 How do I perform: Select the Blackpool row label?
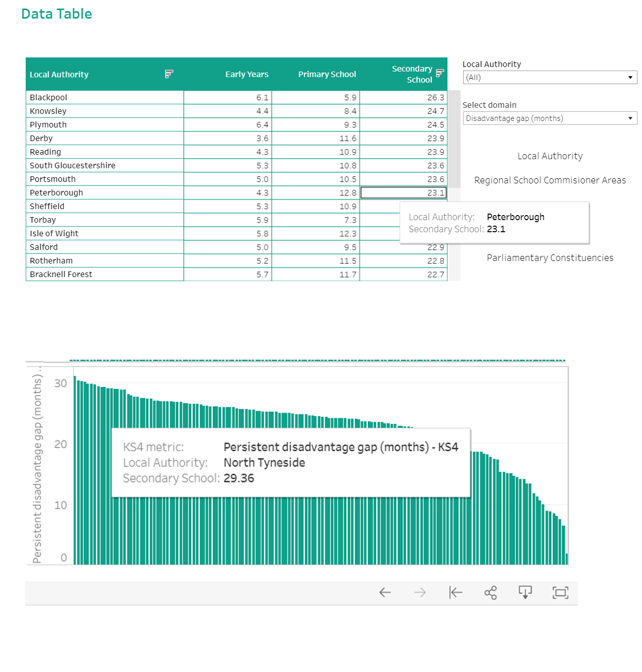coord(48,98)
